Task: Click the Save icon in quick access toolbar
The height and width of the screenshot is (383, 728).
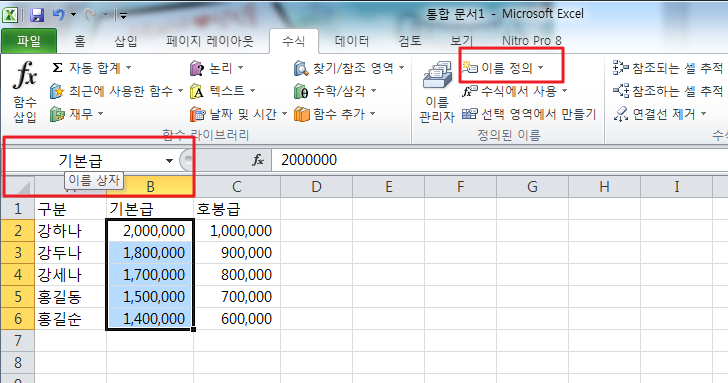Action: point(37,15)
